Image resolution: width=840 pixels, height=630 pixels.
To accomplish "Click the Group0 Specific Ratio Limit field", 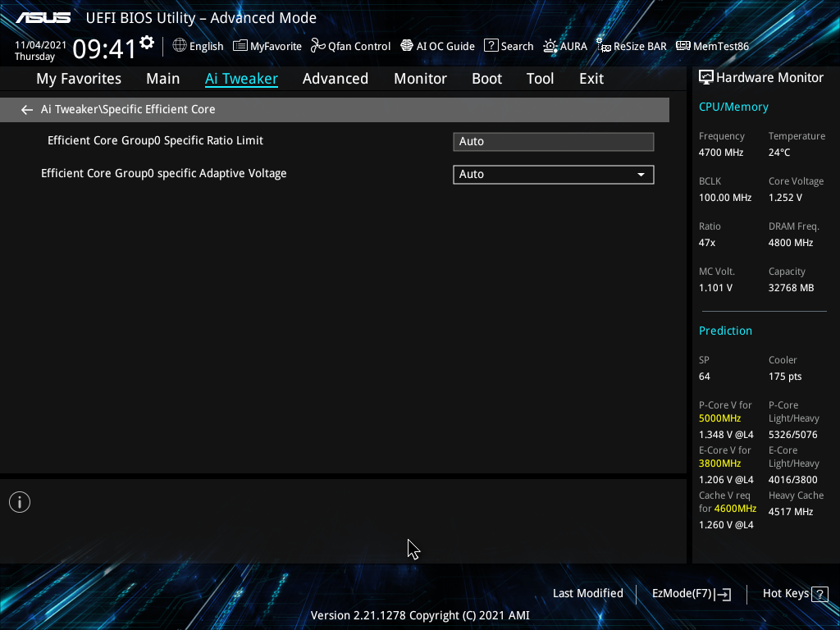I will pyautogui.click(x=554, y=141).
